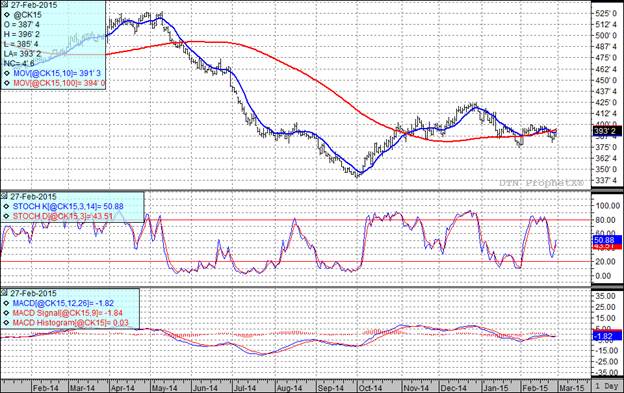Click the diamond marker beside STOCH K
The height and width of the screenshot is (393, 624).
(6, 206)
